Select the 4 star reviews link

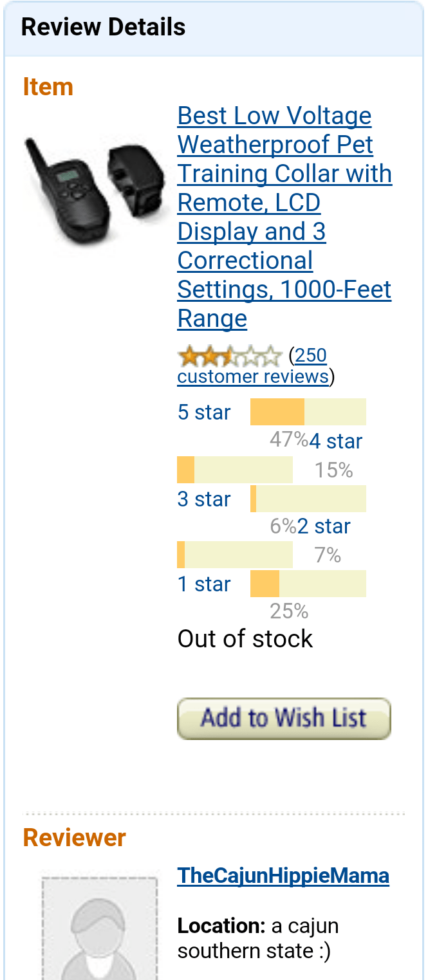pyautogui.click(x=335, y=441)
